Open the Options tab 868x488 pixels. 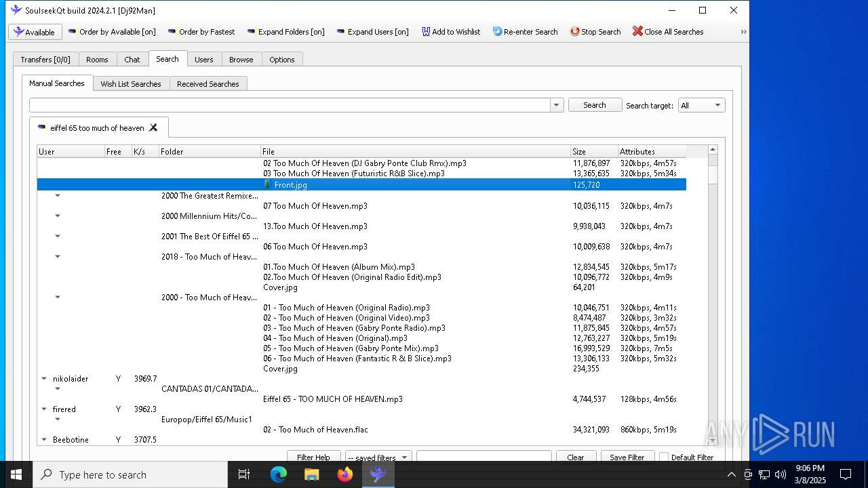282,60
